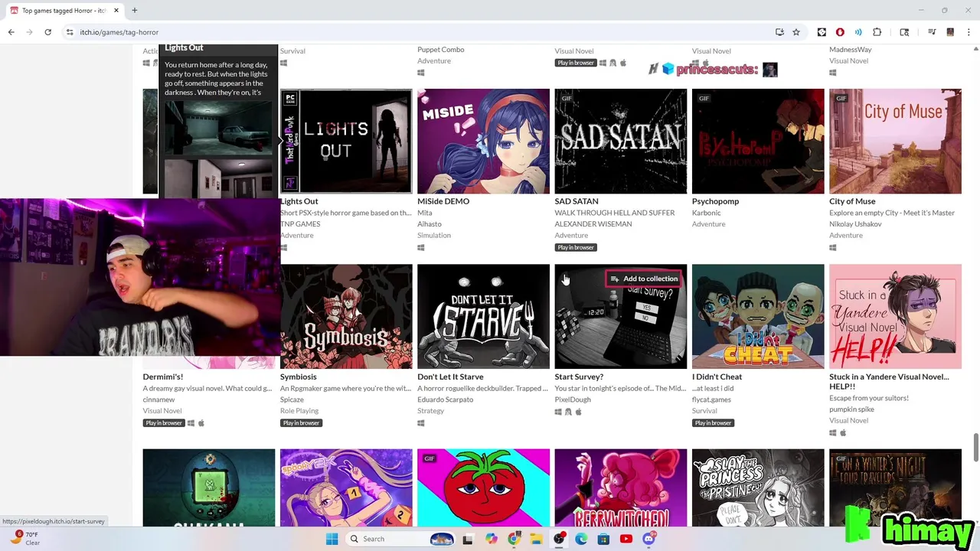Reload the itch.io page

click(x=47, y=32)
